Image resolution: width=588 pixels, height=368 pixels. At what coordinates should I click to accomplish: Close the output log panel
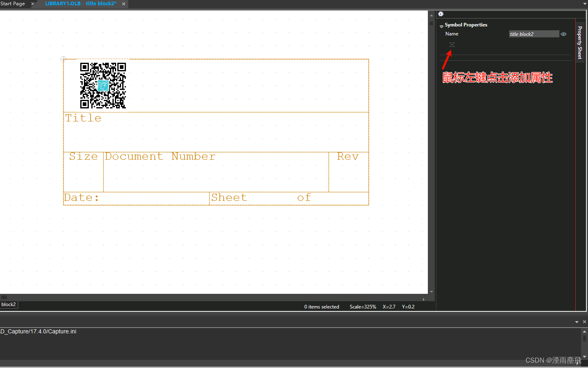click(584, 322)
